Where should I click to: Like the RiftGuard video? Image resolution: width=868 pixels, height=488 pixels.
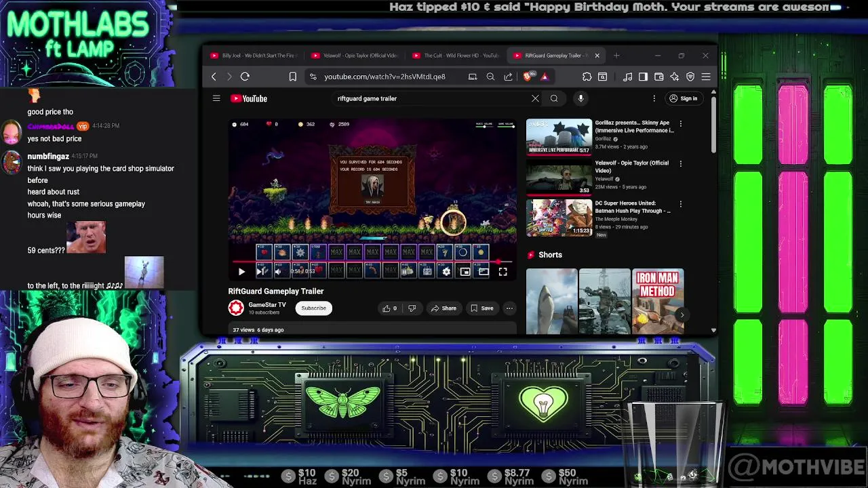[390, 308]
